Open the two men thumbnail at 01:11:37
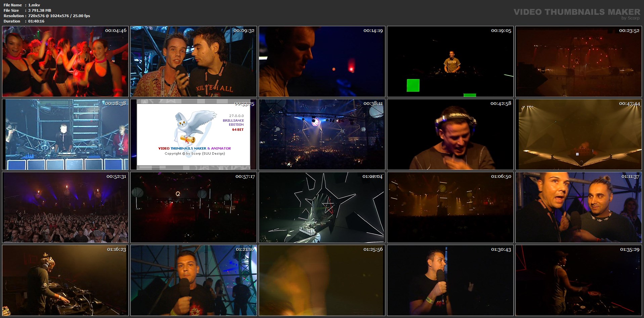This screenshot has width=644, height=318. [x=578, y=207]
